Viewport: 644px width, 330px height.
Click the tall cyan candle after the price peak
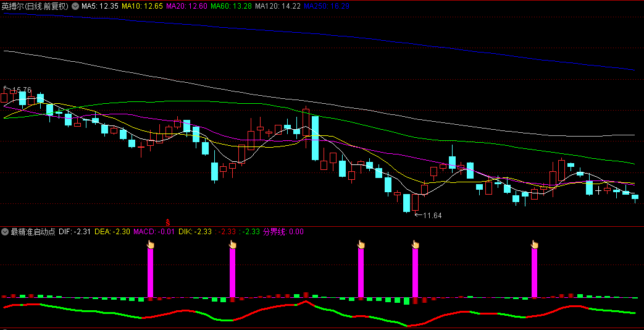click(x=315, y=138)
